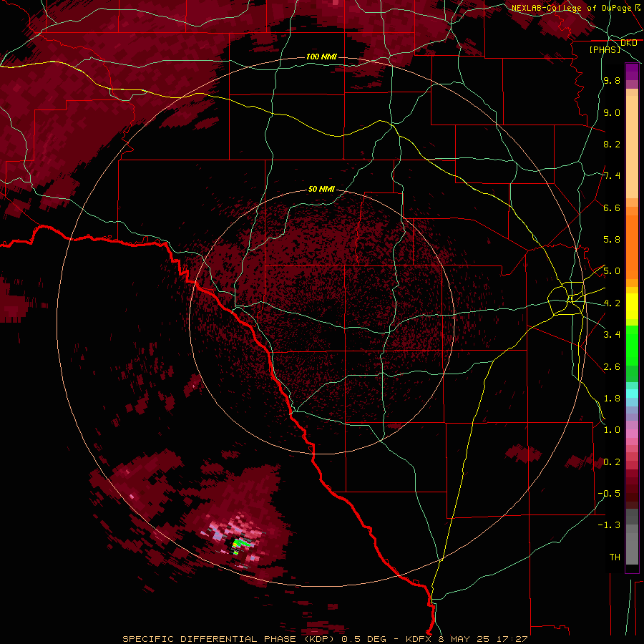This screenshot has height=644, width=644.
Task: Click the 5.0 value on the color scale
Action: [612, 271]
